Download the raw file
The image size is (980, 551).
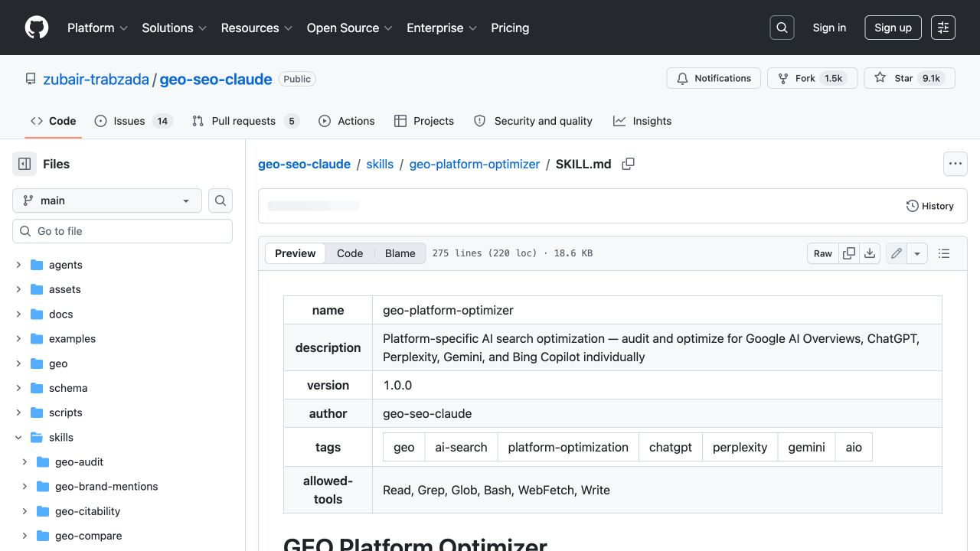pyautogui.click(x=870, y=253)
